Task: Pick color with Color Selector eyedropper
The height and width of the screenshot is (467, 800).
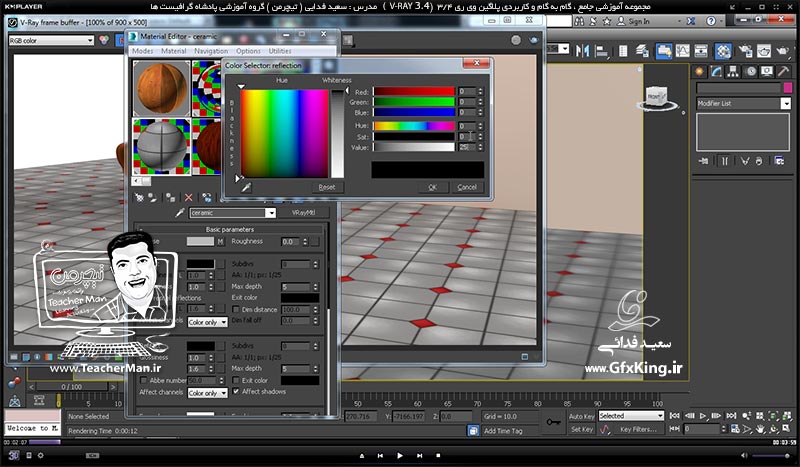Action: click(x=246, y=188)
